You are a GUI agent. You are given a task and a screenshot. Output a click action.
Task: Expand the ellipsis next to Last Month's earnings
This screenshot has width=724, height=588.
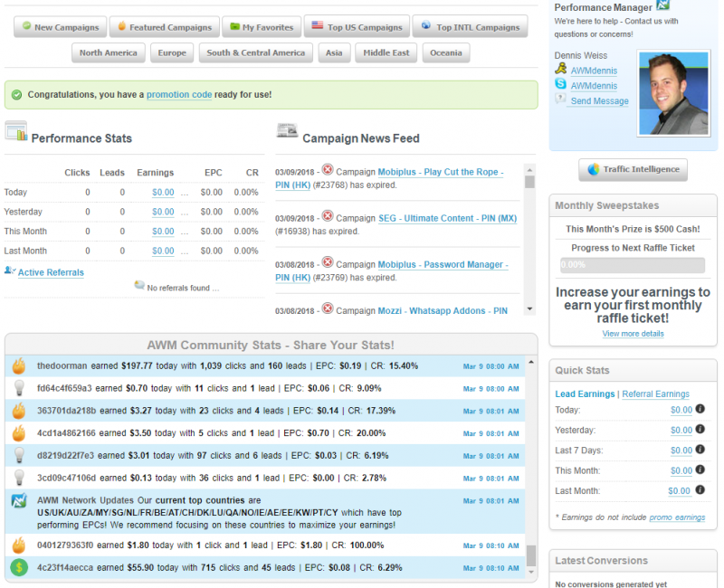[185, 251]
